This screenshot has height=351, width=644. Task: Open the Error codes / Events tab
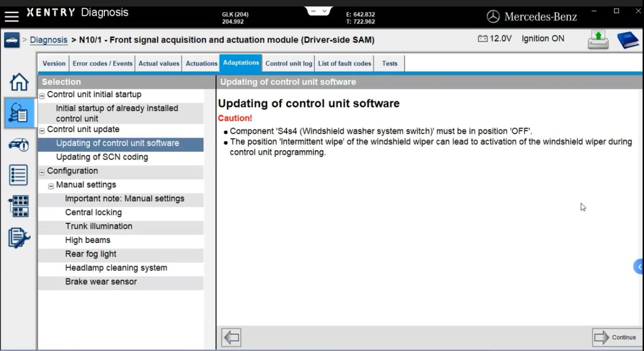pos(102,64)
